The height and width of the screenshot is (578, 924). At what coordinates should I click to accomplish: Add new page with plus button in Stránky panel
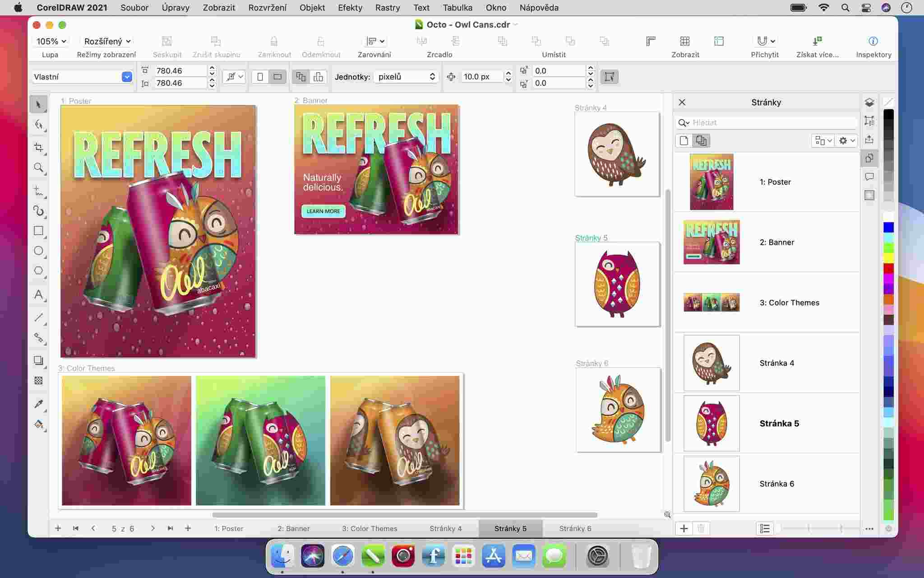[684, 528]
